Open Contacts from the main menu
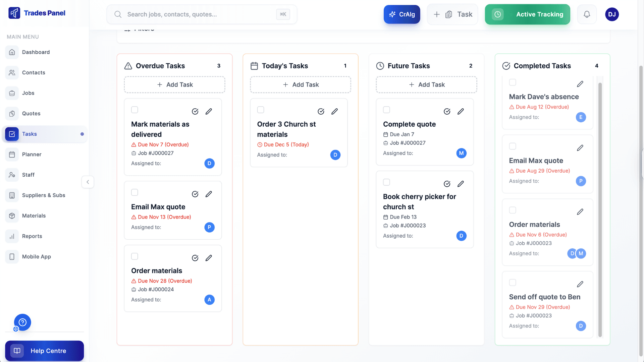644x362 pixels. point(34,72)
